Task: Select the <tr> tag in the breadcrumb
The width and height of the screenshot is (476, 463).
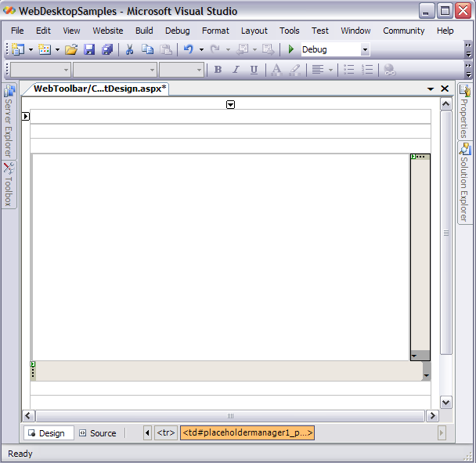Action: click(x=165, y=432)
